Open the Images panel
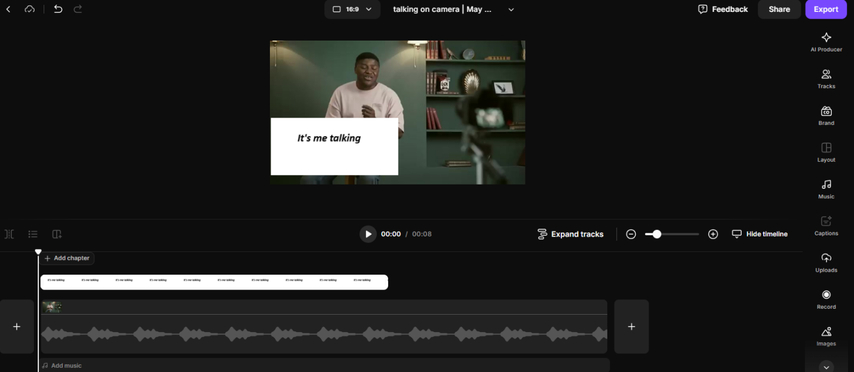This screenshot has width=854, height=372. click(826, 336)
